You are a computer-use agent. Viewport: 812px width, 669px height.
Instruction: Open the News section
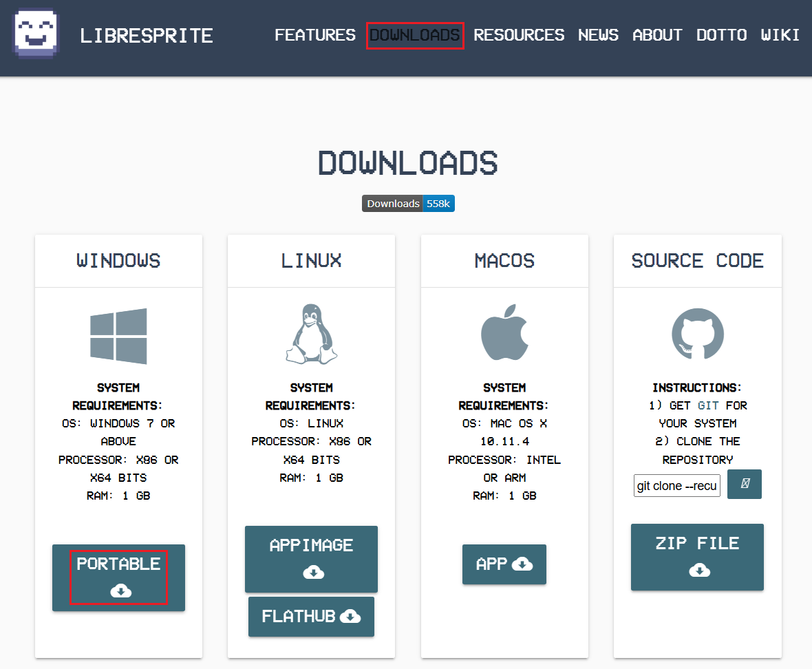click(x=598, y=35)
